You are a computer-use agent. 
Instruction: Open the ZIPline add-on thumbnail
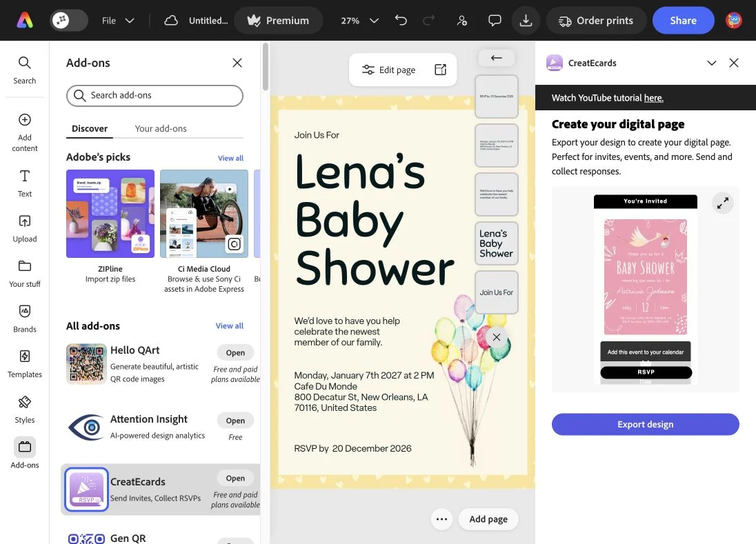110,214
